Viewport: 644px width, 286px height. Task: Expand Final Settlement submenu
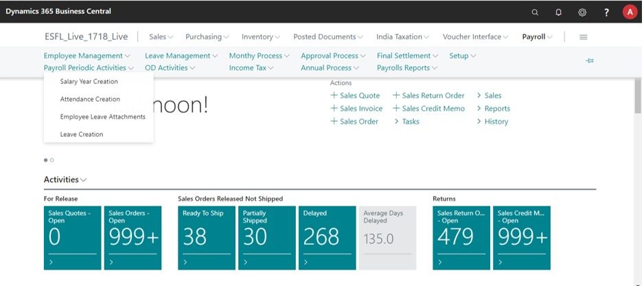(x=407, y=56)
